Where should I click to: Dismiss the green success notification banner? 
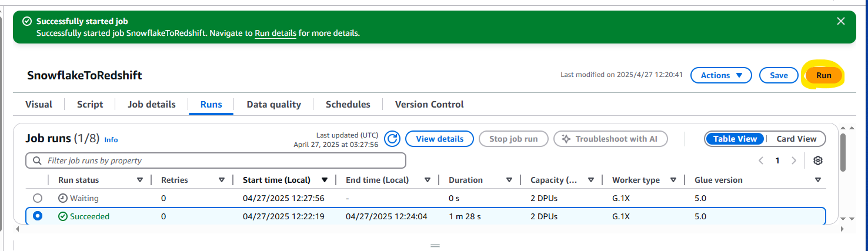click(841, 21)
